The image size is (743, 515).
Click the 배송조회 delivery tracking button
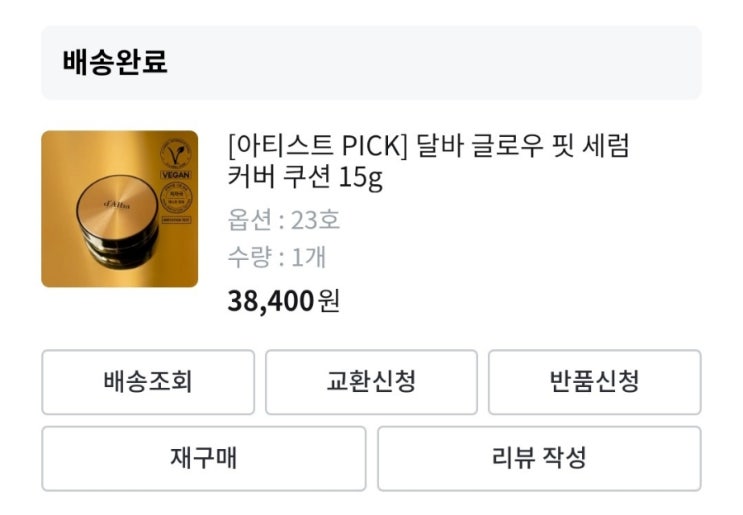click(x=148, y=381)
